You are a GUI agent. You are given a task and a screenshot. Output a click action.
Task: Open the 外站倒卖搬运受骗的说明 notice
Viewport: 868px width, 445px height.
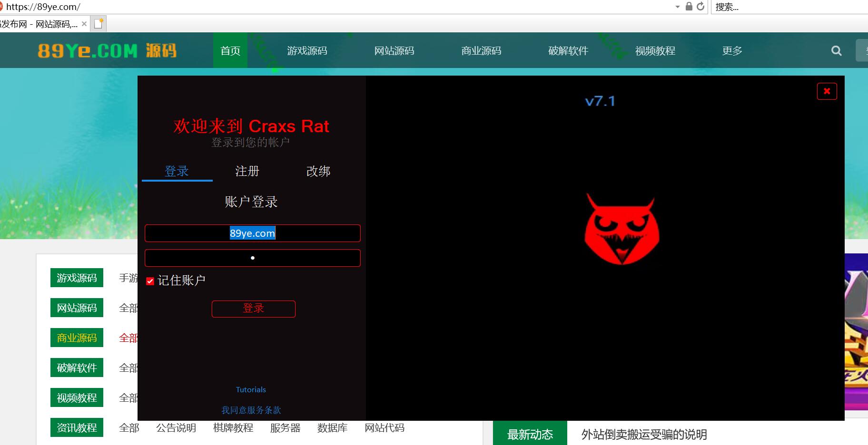click(x=644, y=435)
